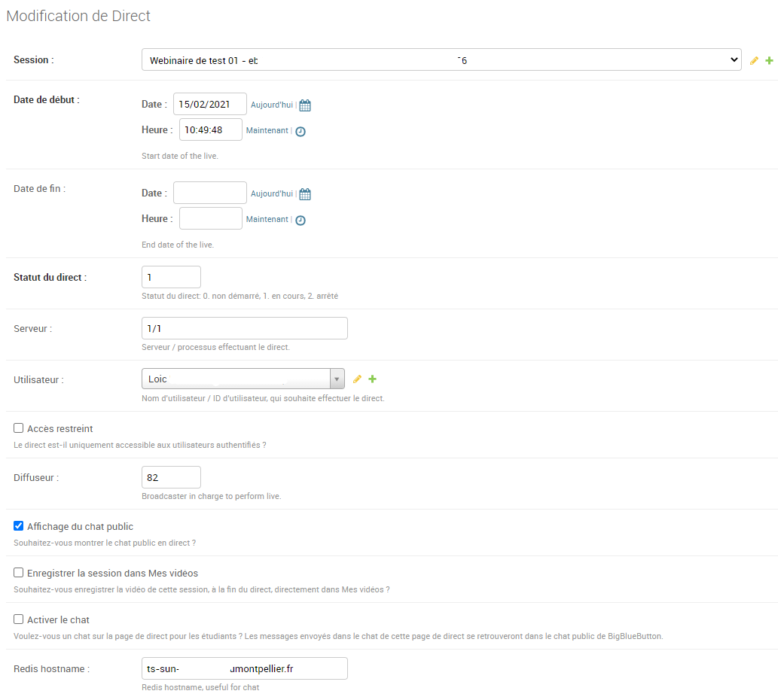Edit the selected Utilisateur via pencil icon
This screenshot has width=778, height=700.
tap(357, 379)
